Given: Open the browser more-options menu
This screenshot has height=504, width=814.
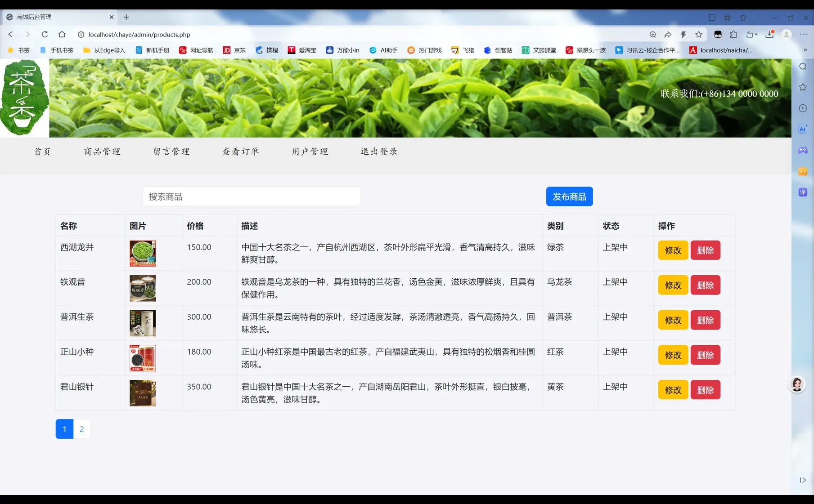Looking at the screenshot, I should (x=804, y=34).
